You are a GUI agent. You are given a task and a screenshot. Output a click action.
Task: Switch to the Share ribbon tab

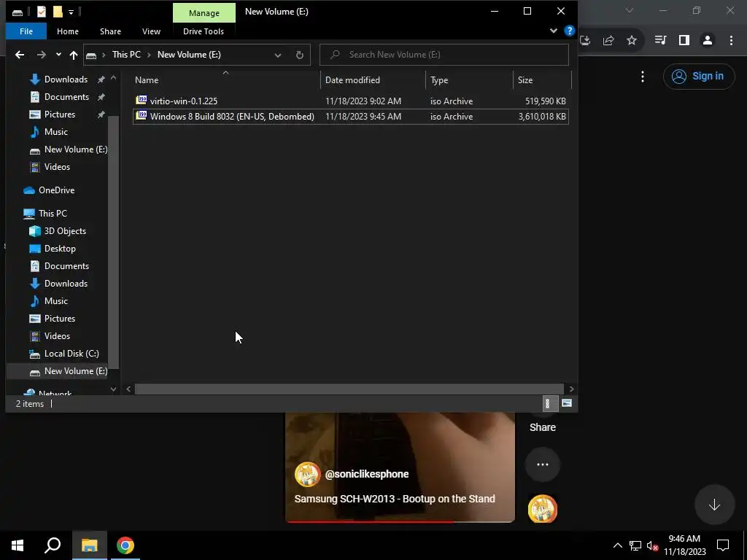click(111, 31)
